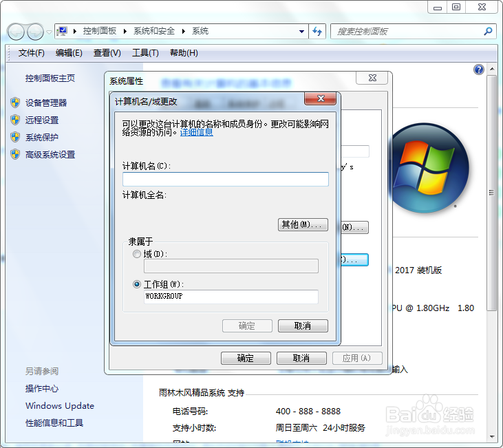The height and width of the screenshot is (448, 503).
Task: Open 远程设置 link
Action: tap(42, 120)
